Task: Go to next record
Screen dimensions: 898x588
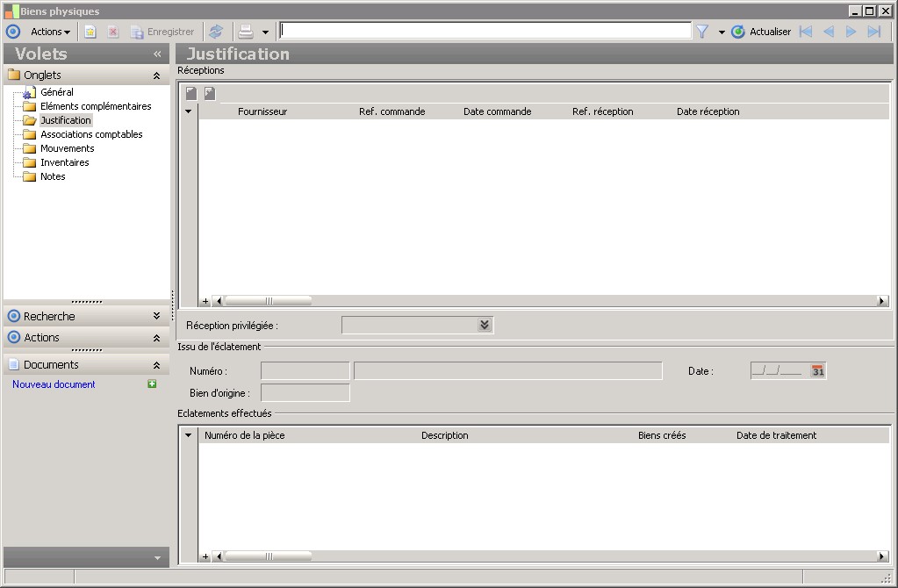Action: pyautogui.click(x=851, y=32)
